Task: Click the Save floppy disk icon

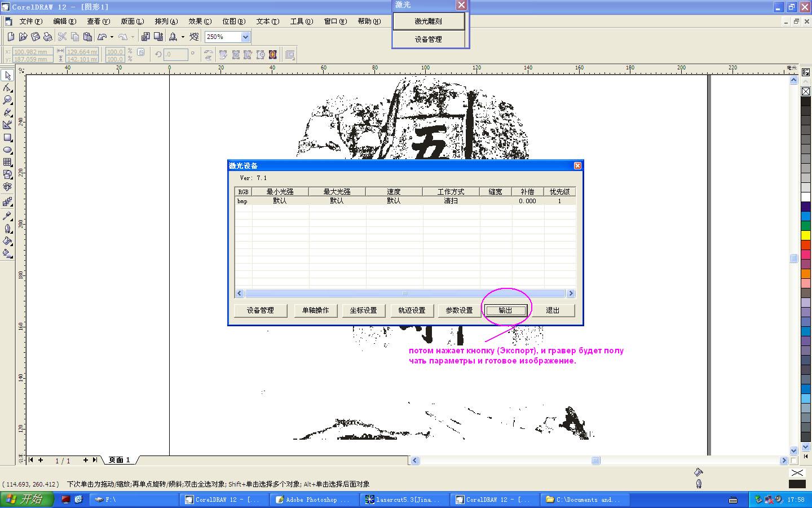Action: pyautogui.click(x=36, y=37)
